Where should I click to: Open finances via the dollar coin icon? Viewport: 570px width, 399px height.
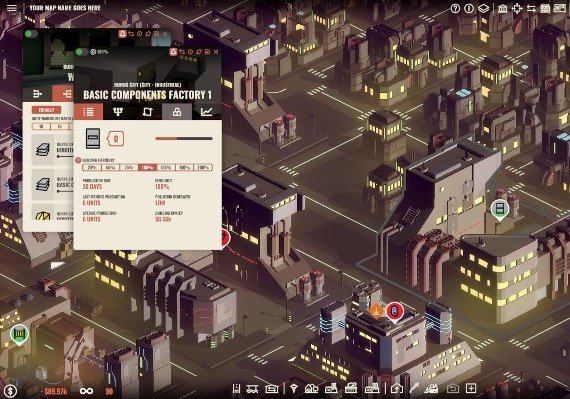11,391
